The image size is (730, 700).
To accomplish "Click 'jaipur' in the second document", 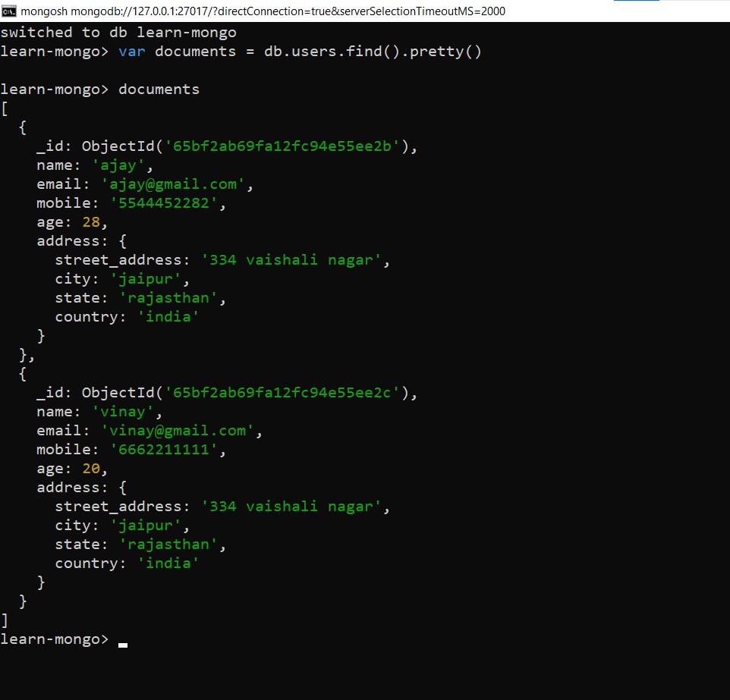I will [x=145, y=526].
